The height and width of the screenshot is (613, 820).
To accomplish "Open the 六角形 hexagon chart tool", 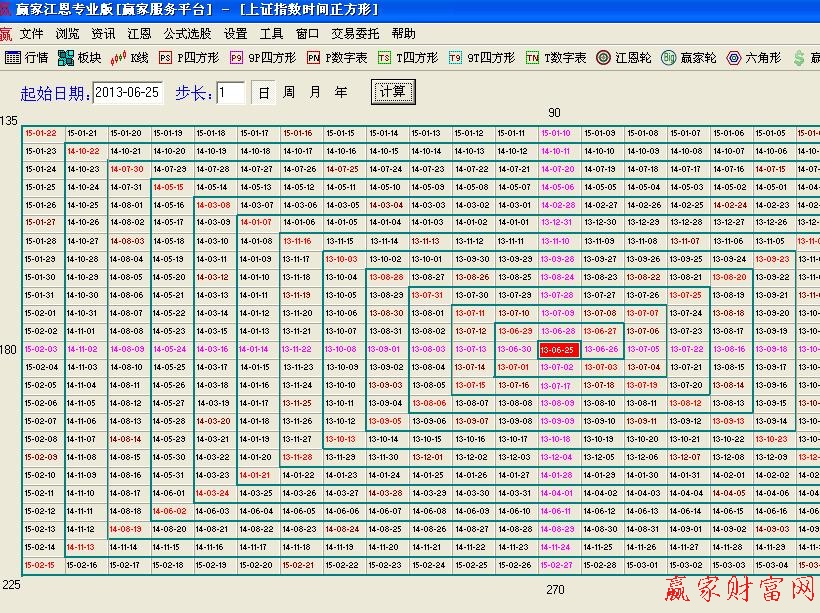I will point(751,58).
